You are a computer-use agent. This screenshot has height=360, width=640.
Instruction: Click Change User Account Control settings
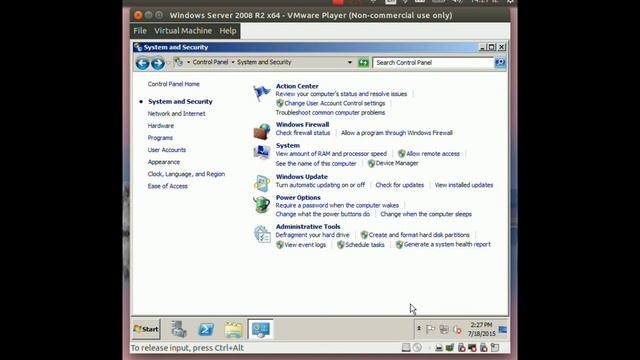pyautogui.click(x=335, y=103)
